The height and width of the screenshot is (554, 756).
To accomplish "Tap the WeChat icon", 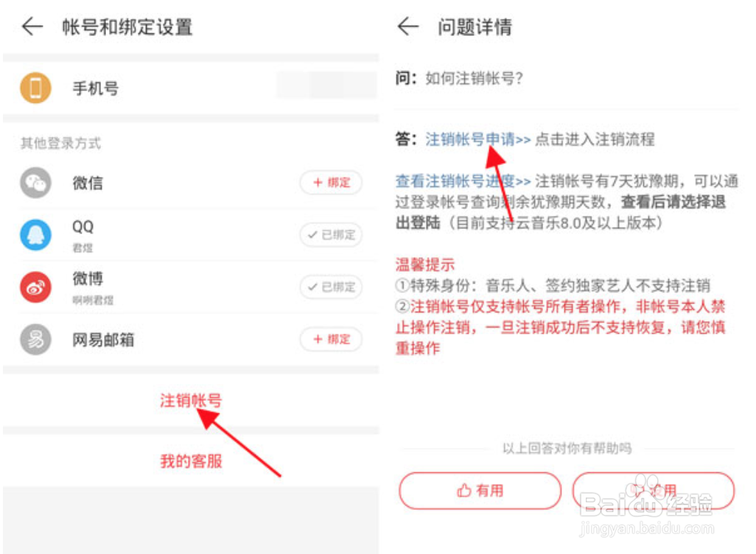I will point(35,183).
